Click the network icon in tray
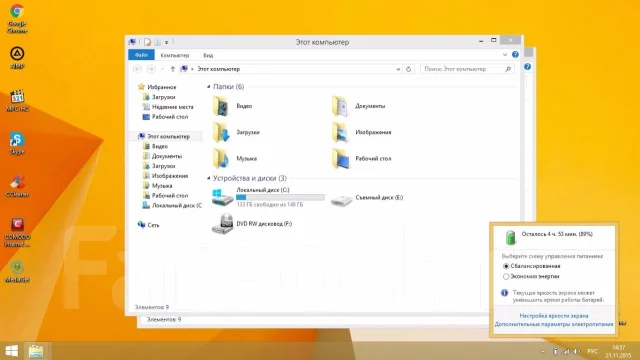Viewport: 640px width, 360px height. [566, 351]
